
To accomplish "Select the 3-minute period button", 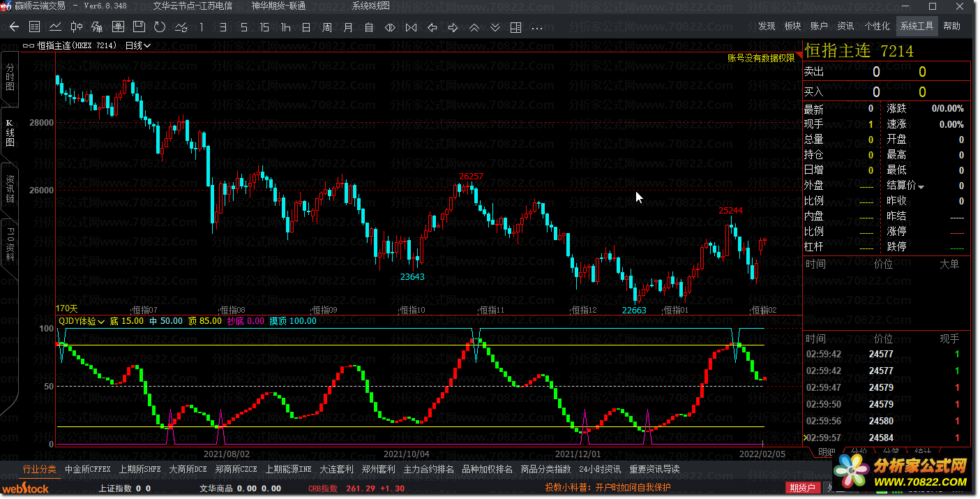I will pos(223,27).
